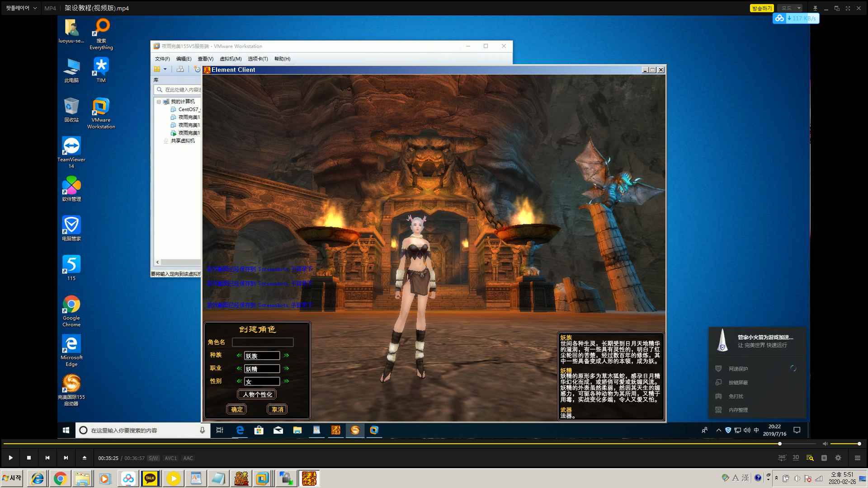Viewport: 868px width, 488px height.
Task: Stop the video playback
Action: point(29,458)
